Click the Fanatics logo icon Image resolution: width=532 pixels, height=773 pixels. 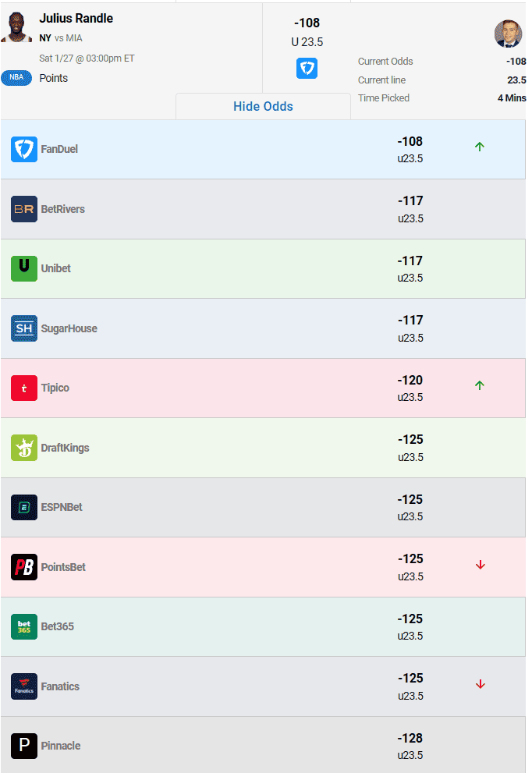coord(24,686)
